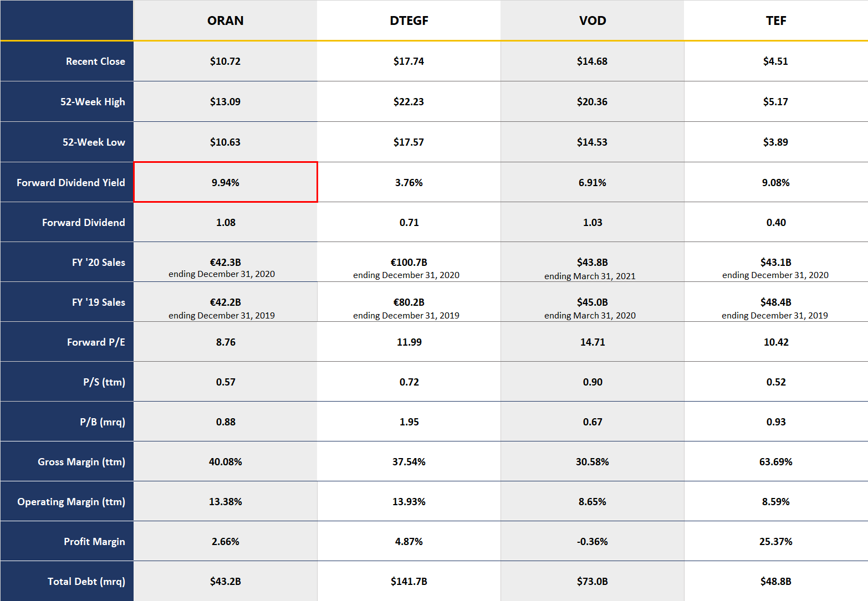This screenshot has width=868, height=601.
Task: Select TEF 52-week high $5.17
Action: click(x=776, y=102)
